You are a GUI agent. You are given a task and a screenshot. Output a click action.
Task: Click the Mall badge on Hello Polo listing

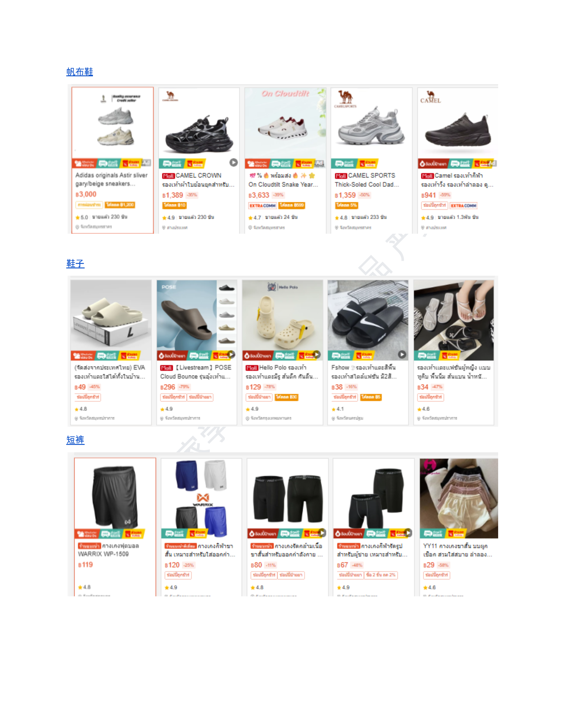(252, 368)
